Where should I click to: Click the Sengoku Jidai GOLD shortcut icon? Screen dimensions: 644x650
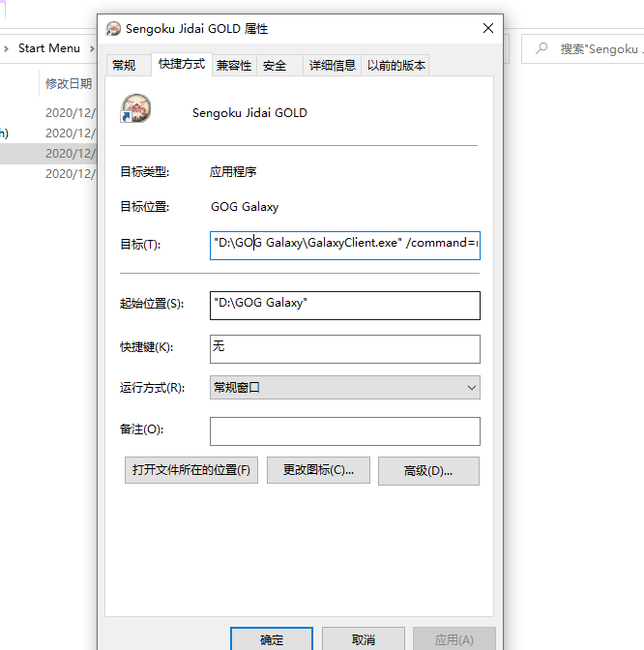click(135, 107)
